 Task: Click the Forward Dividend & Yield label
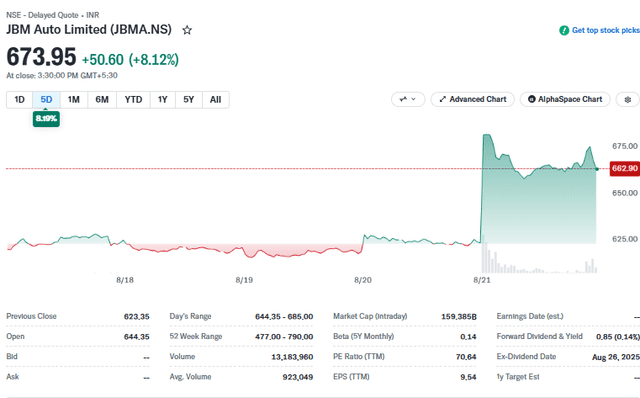(x=540, y=336)
